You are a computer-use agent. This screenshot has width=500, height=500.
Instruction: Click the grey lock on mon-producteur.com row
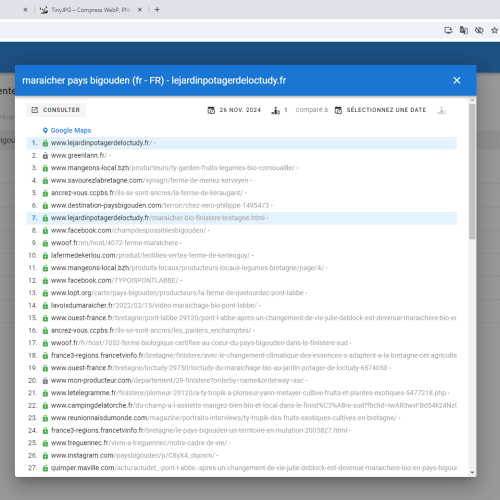click(45, 381)
